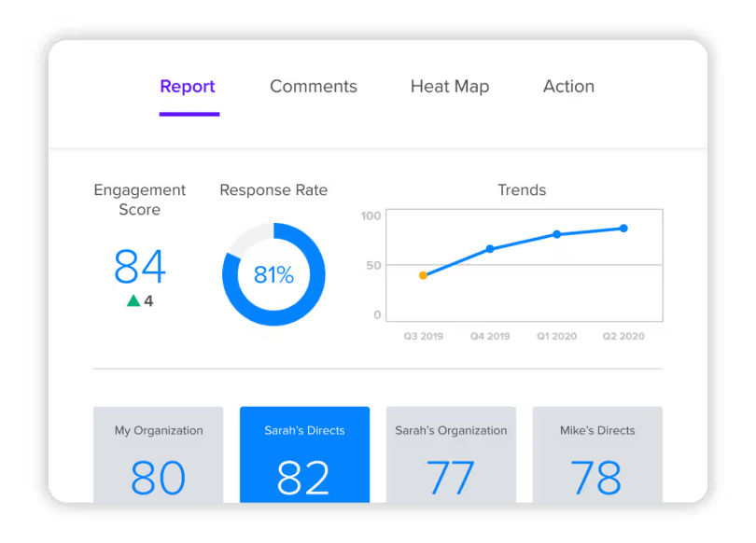Screen dimensions: 756x543
Task: Click the Response Rate heading
Action: 273,190
